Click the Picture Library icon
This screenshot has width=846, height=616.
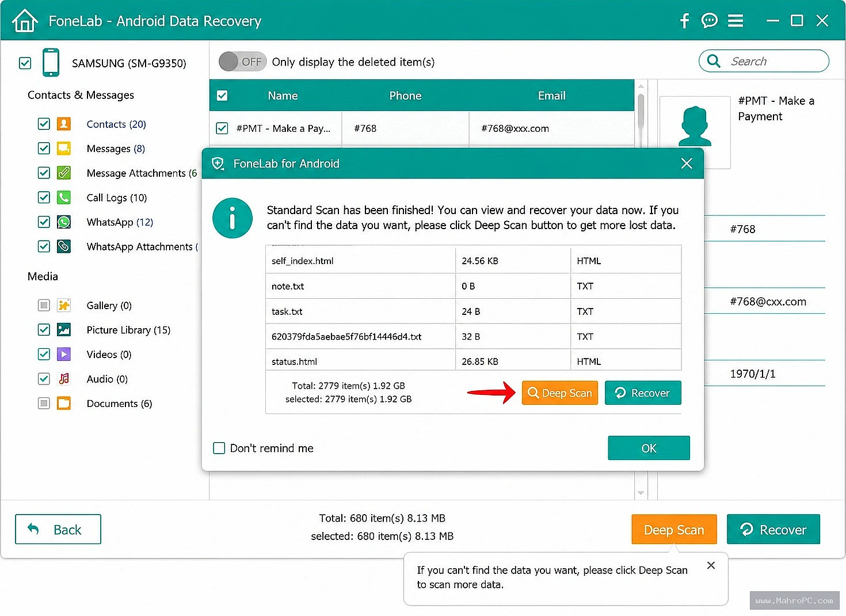point(64,329)
